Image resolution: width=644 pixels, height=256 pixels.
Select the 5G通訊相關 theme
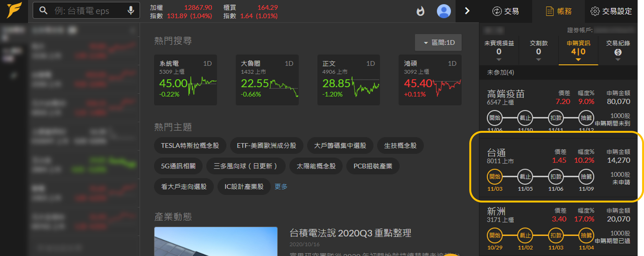point(178,166)
